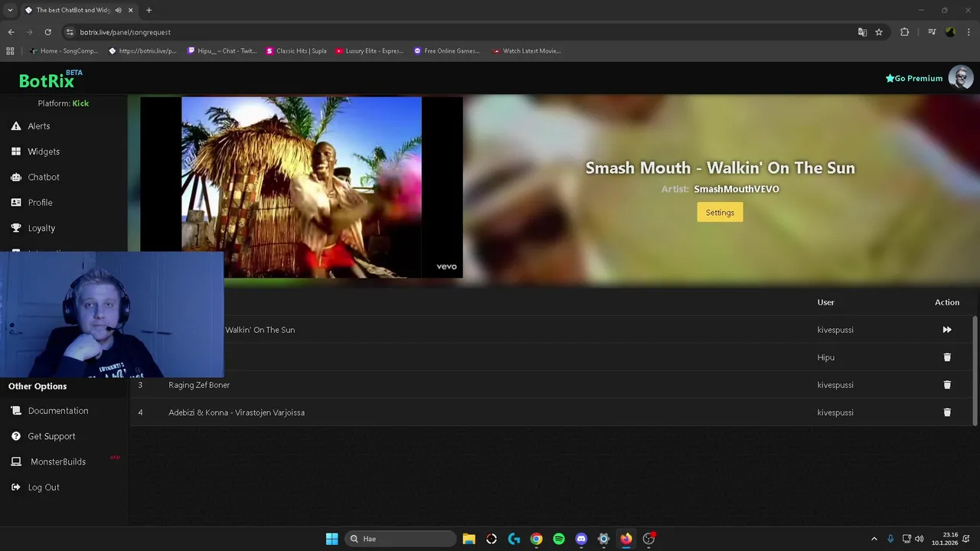Open Firefox from the taskbar
Viewport: 980px width, 551px height.
point(626,539)
